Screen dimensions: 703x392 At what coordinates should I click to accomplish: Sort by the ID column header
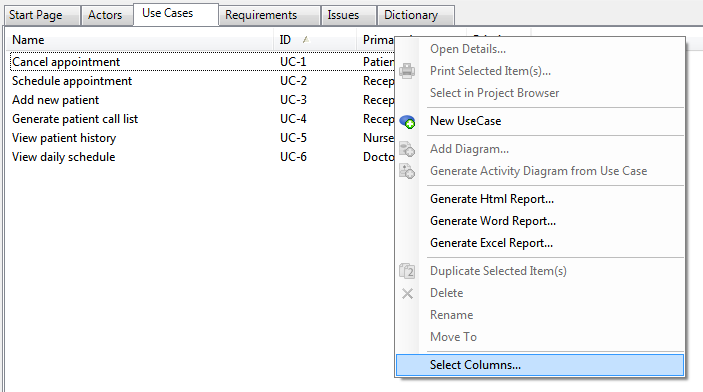point(315,40)
